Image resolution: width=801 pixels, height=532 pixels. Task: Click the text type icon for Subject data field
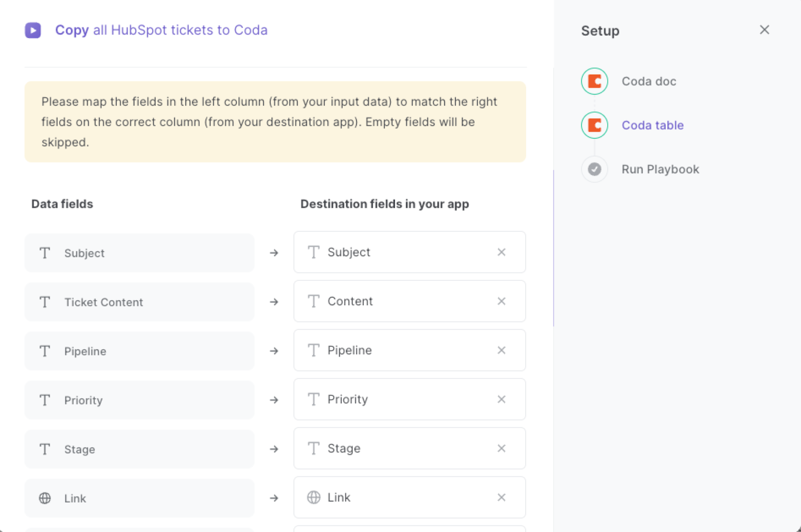[x=45, y=253]
